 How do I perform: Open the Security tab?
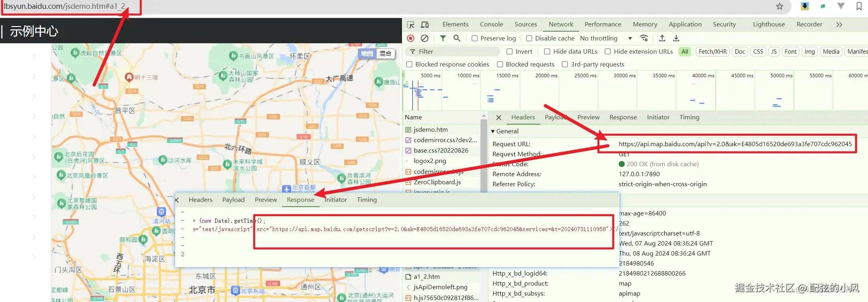pyautogui.click(x=724, y=24)
